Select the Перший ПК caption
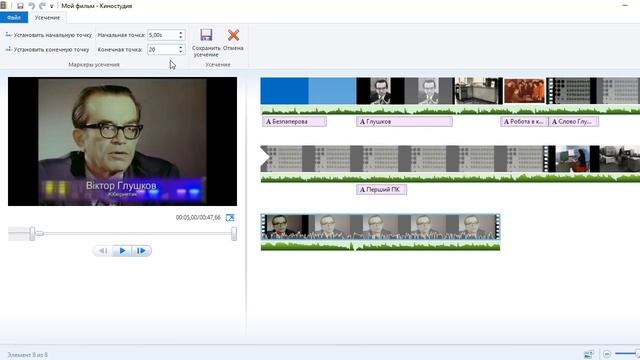The width and height of the screenshot is (640, 360). click(x=381, y=189)
